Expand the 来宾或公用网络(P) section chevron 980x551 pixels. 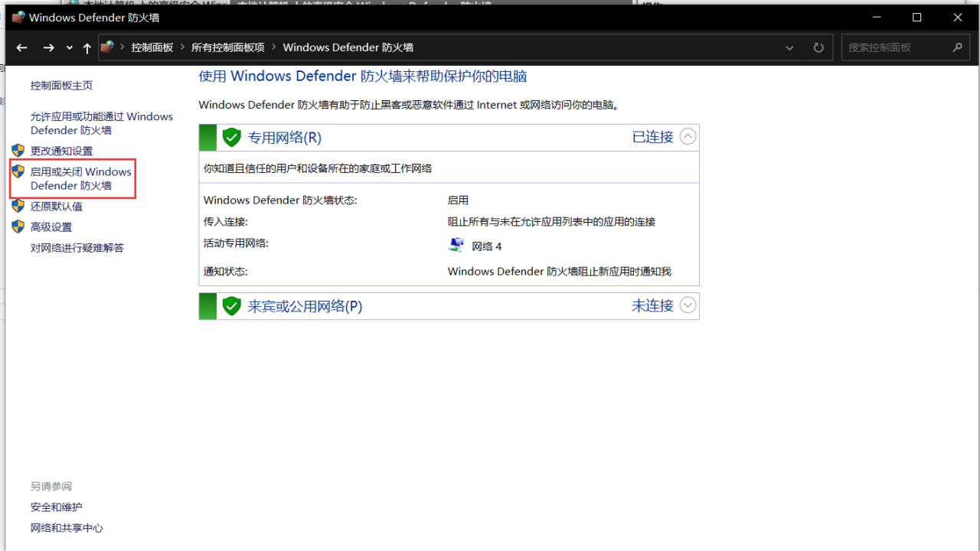[688, 305]
